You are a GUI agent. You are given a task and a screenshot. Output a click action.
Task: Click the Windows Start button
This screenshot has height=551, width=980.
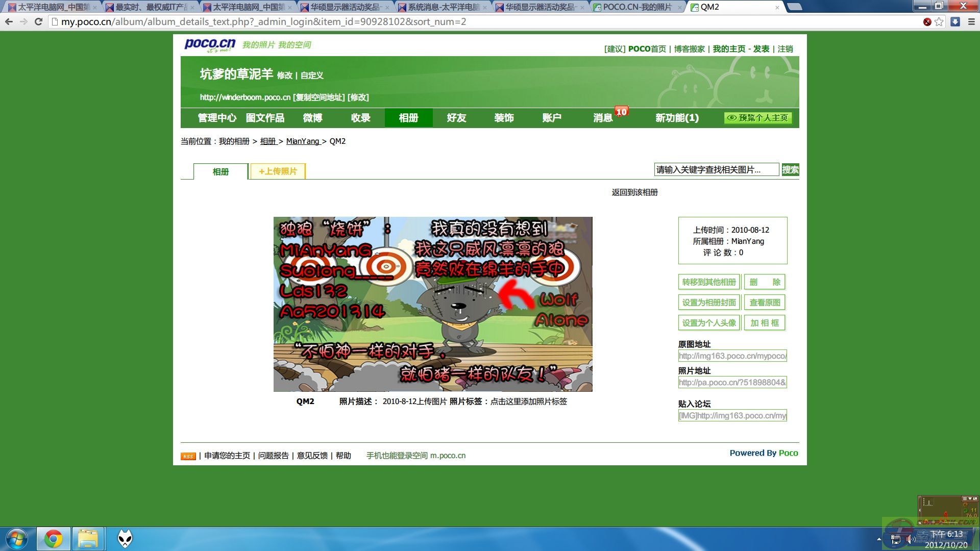tap(16, 538)
